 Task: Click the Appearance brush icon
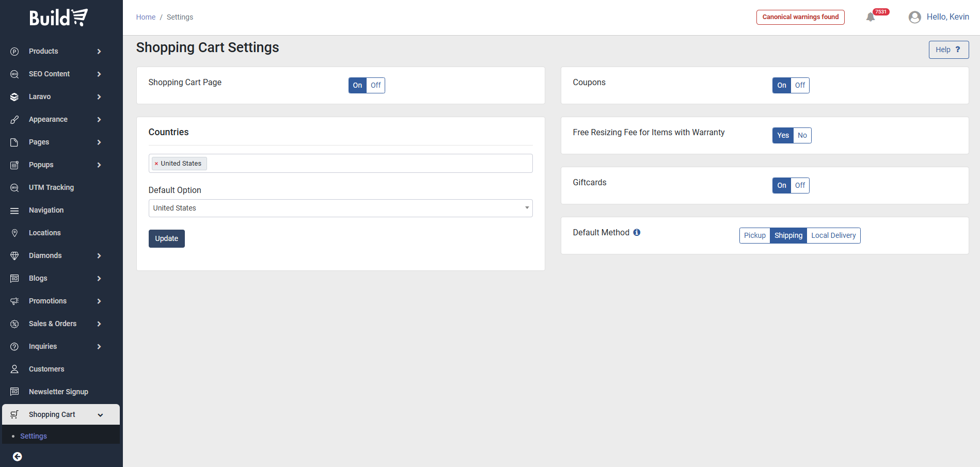coord(14,120)
